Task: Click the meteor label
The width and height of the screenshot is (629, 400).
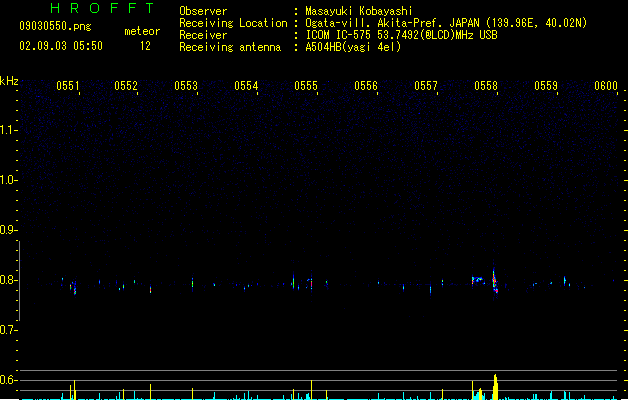Action: coord(142,31)
